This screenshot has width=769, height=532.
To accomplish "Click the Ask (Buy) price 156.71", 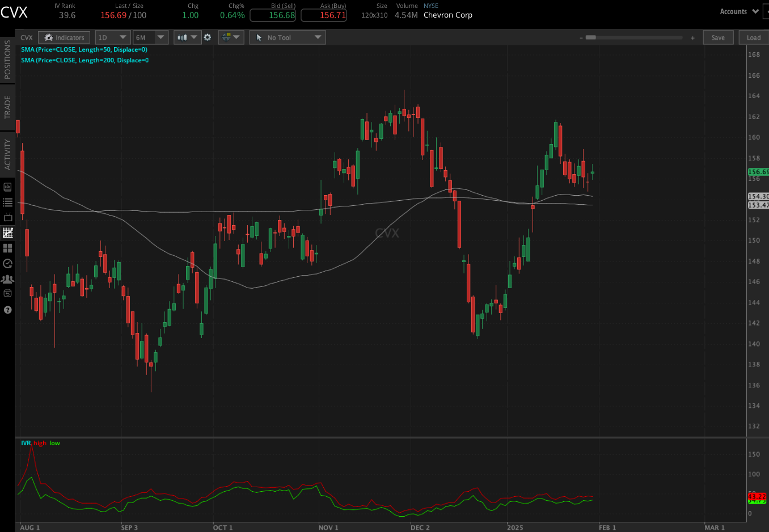I will point(324,15).
